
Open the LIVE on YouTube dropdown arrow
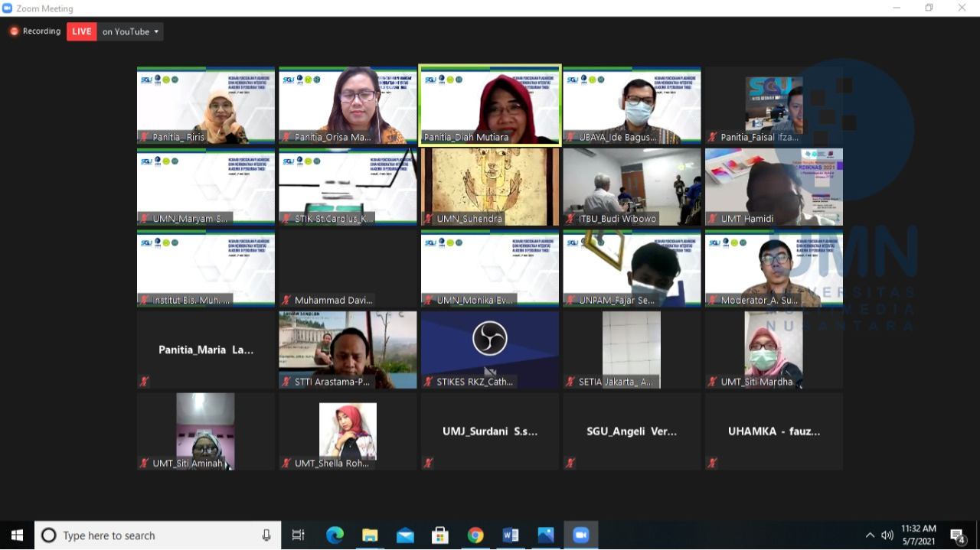pos(156,32)
